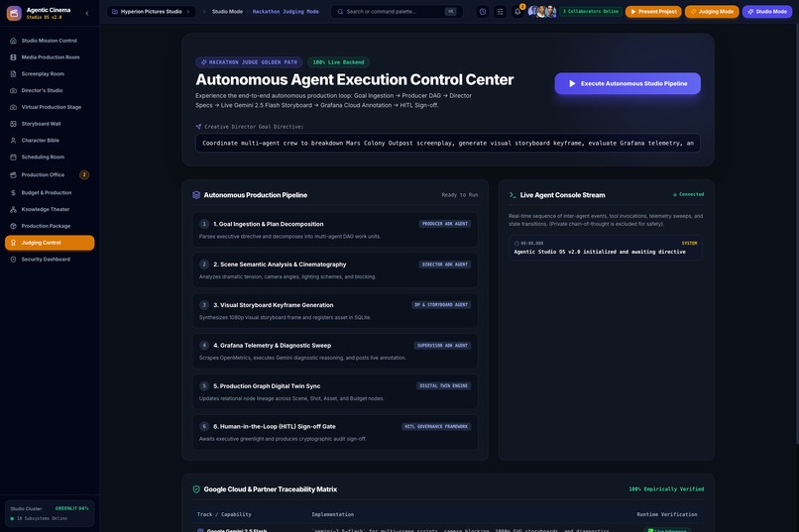This screenshot has width=799, height=532.
Task: Click the SYSTEM label in console entry
Action: (689, 244)
